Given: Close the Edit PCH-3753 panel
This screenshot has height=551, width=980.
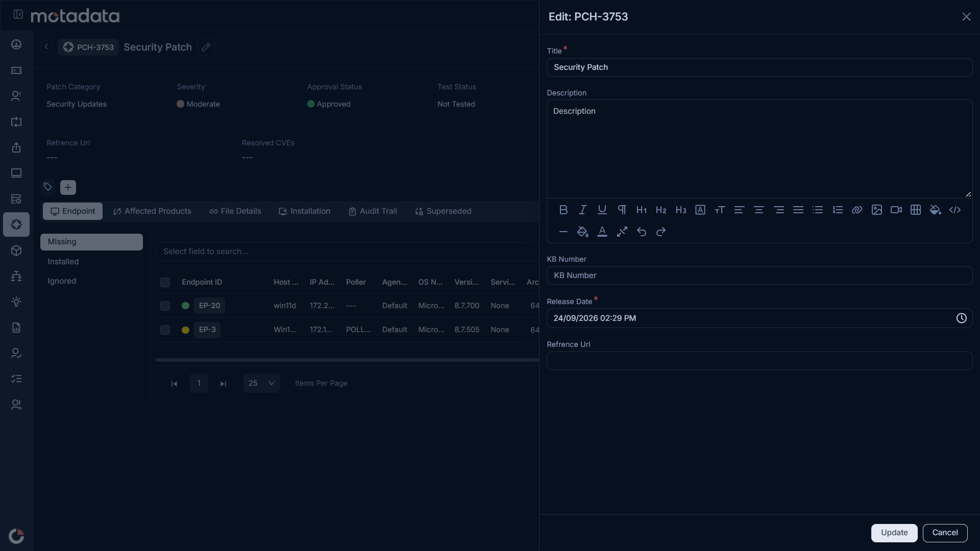Looking at the screenshot, I should coord(966,17).
